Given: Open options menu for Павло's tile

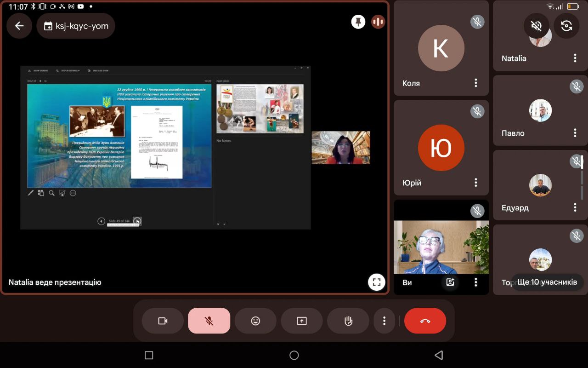Looking at the screenshot, I should [x=575, y=133].
